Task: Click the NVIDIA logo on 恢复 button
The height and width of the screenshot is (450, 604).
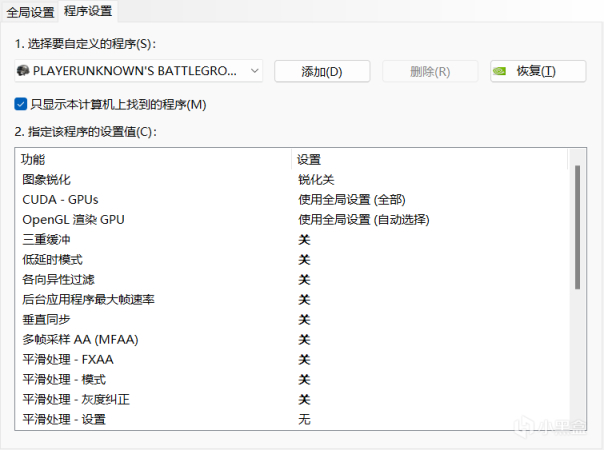Action: tap(500, 71)
